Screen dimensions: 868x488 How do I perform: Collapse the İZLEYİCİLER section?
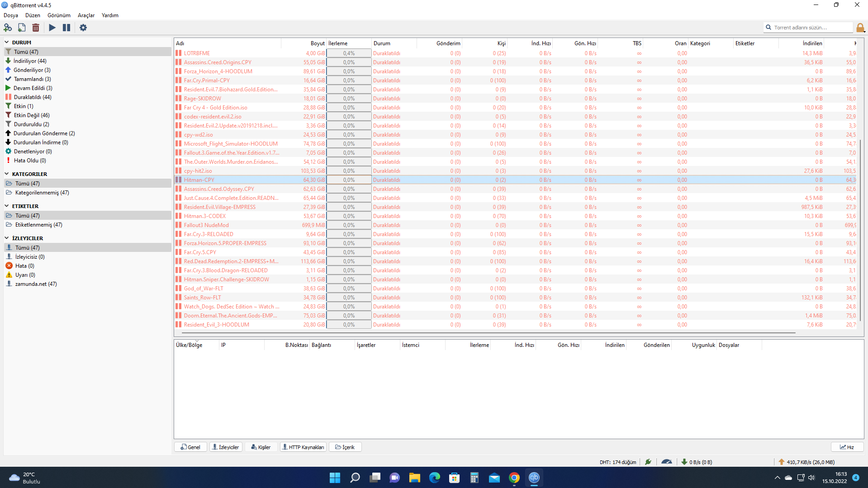[x=7, y=238]
